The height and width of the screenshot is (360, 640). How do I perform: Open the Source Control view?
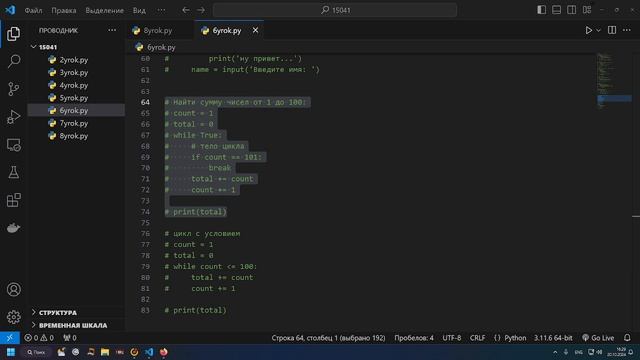[13, 89]
